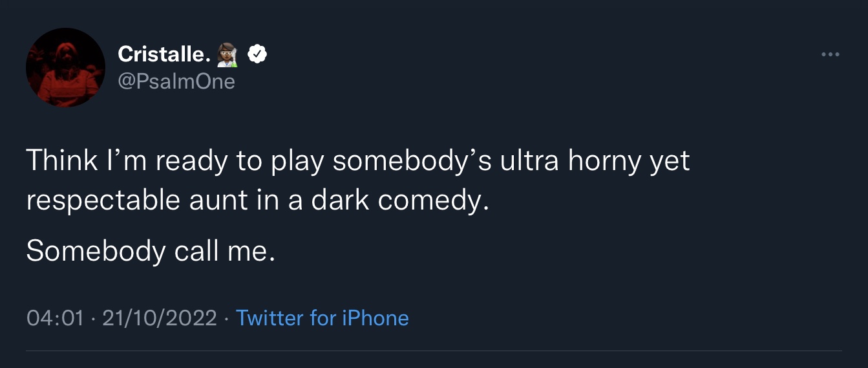Click the scientist emoji beside Cristalle
The image size is (868, 368).
(x=229, y=56)
